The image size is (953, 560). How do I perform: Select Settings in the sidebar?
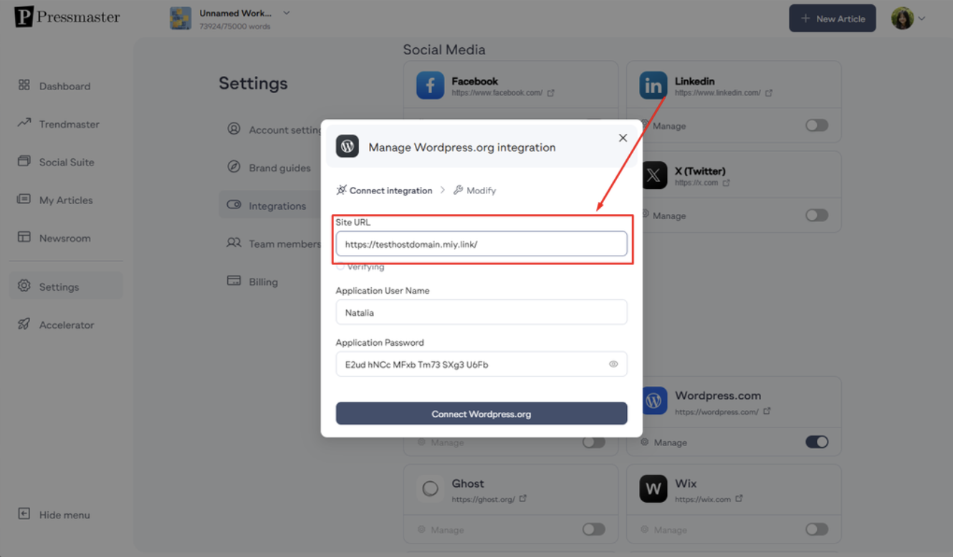66,286
